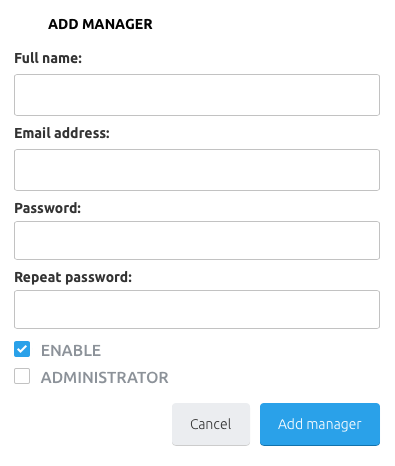Click the ADMINISTRATOR label text
Image resolution: width=395 pixels, height=466 pixels.
coord(105,378)
